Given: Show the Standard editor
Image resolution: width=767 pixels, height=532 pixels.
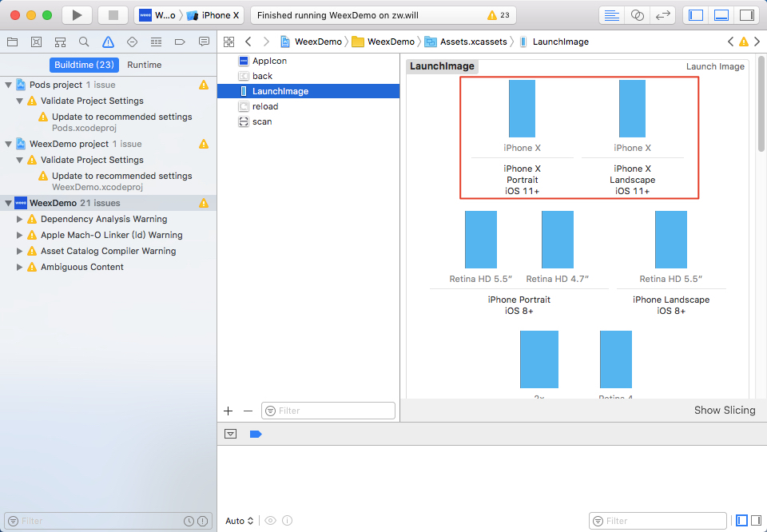Looking at the screenshot, I should click(x=611, y=15).
